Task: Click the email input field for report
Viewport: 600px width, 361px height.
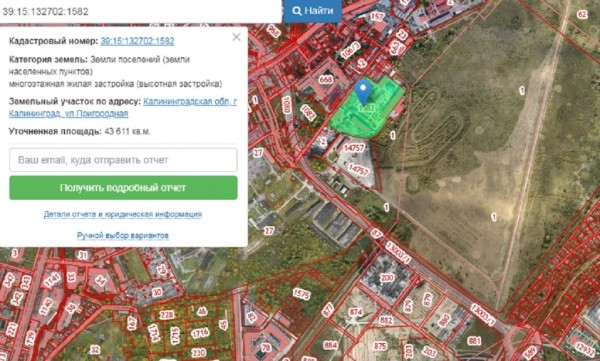Action: click(x=123, y=160)
